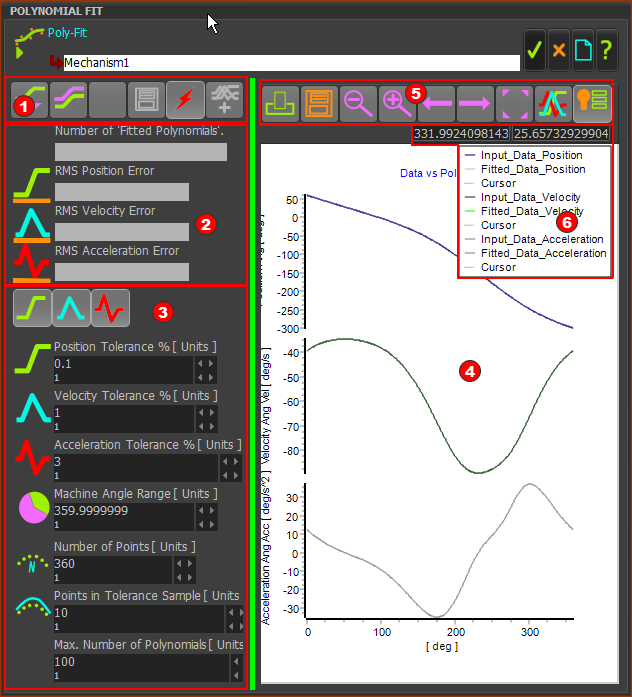
Task: Increase Acceleration Tolerance with right arrow
Action: click(x=236, y=461)
